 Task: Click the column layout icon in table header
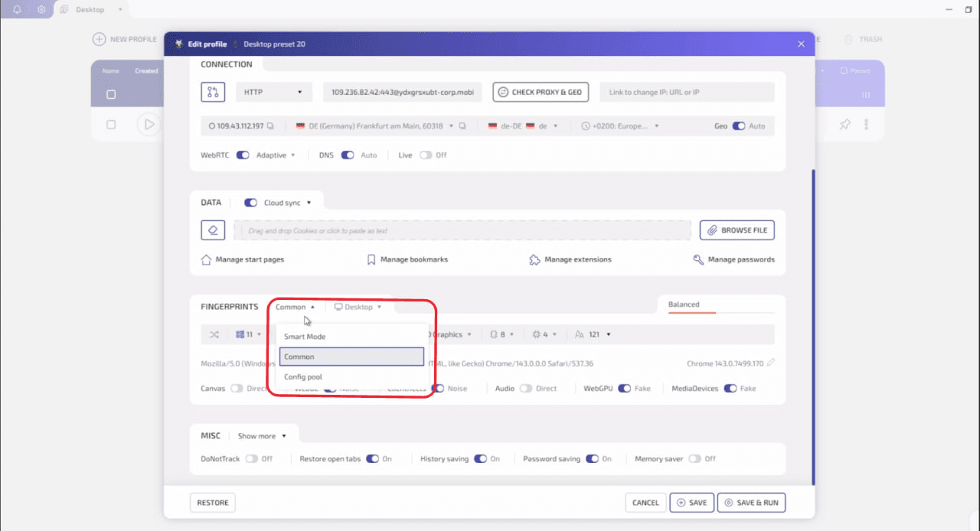[867, 95]
